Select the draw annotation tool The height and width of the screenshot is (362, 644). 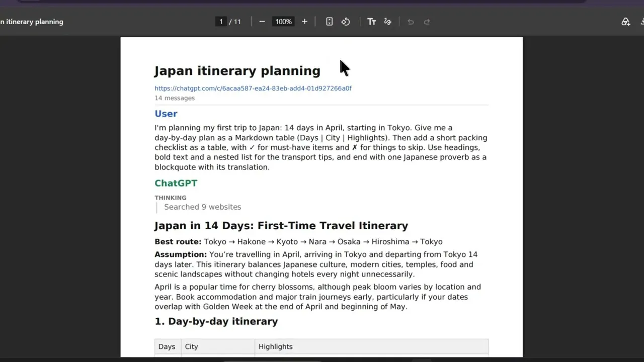tap(387, 22)
